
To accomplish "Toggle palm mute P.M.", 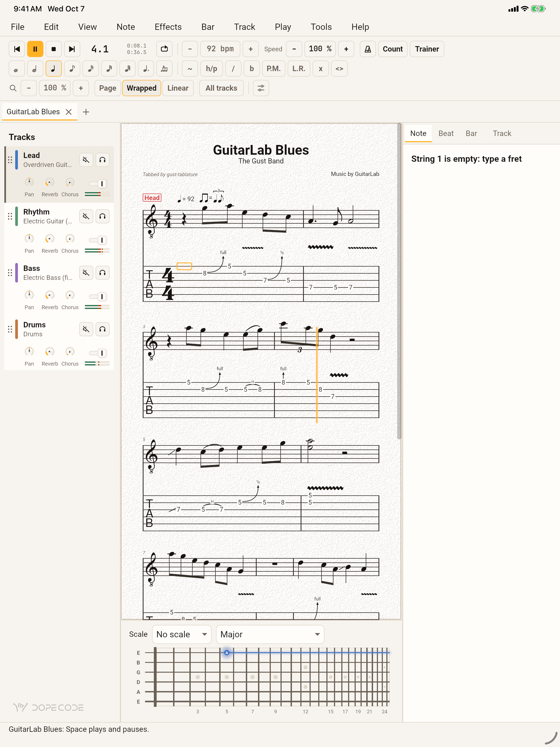I will click(x=273, y=69).
